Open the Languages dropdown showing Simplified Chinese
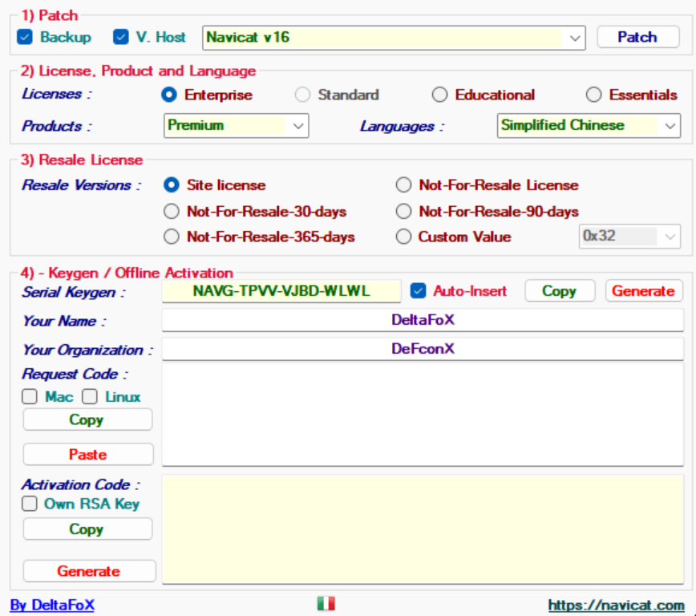Viewport: 696px width, 616px height. point(670,126)
